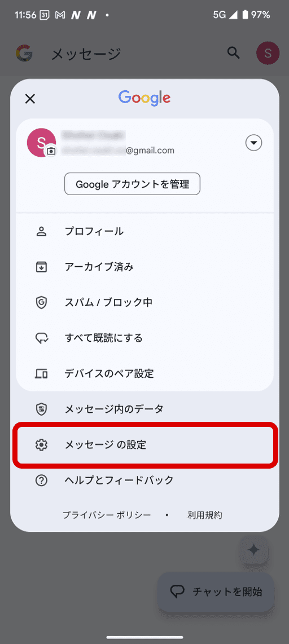
Task: Tap the メッセージ内のデータ shield icon
Action: pyautogui.click(x=41, y=409)
